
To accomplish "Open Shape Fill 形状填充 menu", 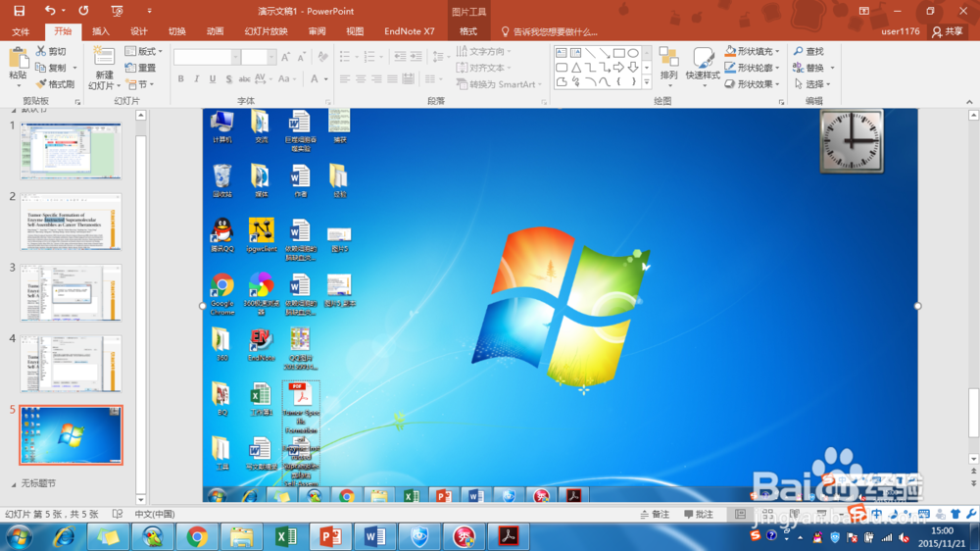I will coord(753,51).
